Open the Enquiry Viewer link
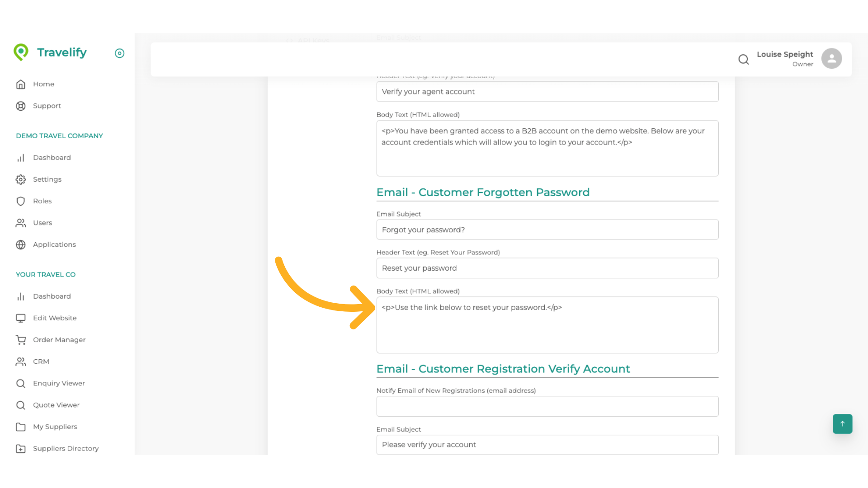Viewport: 868px width, 488px height. tap(59, 383)
